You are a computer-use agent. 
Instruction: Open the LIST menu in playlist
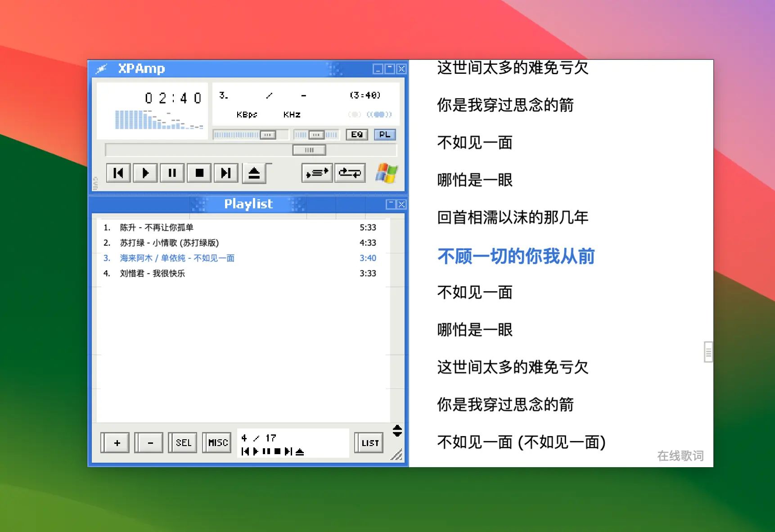click(x=369, y=443)
